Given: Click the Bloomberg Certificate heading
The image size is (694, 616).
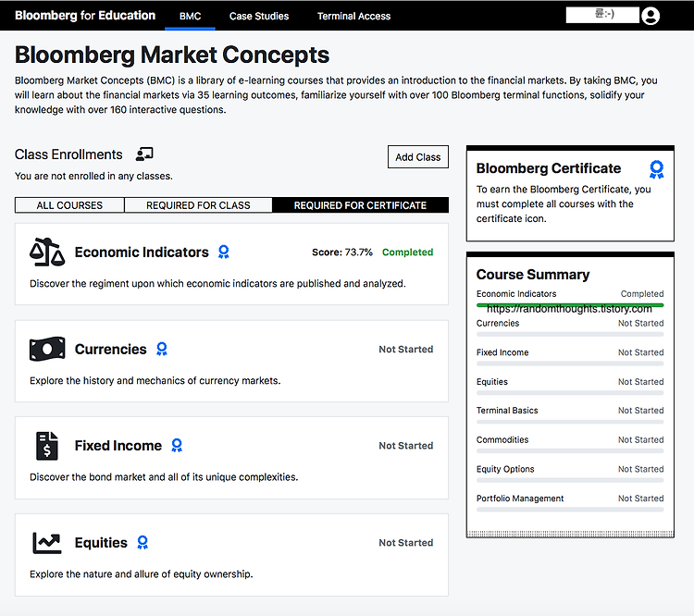Looking at the screenshot, I should (x=549, y=168).
